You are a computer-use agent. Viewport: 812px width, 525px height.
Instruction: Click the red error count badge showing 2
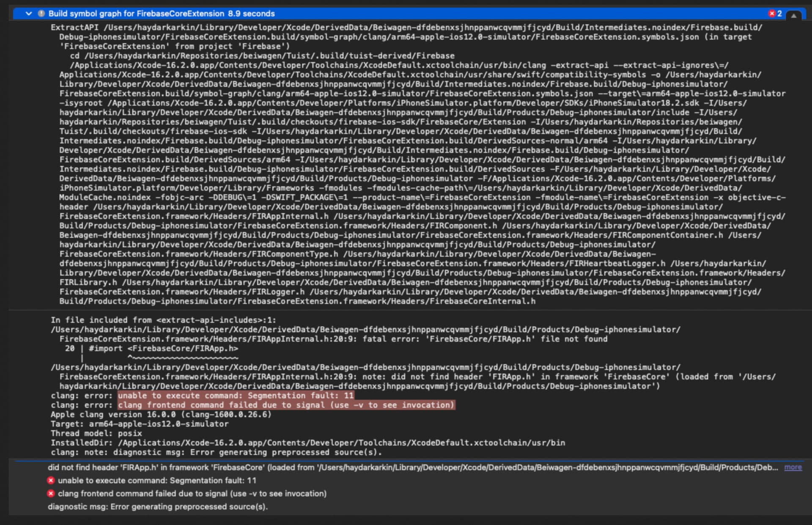(775, 14)
